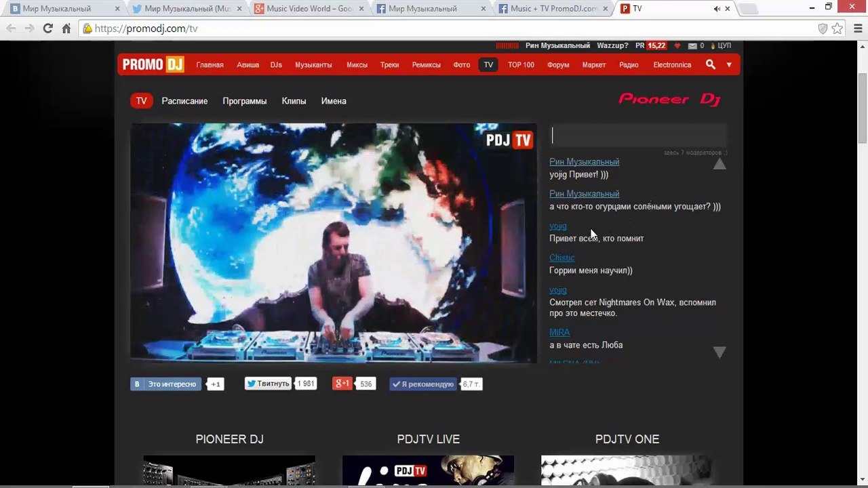
Task: Click the PDJ TV logo on video
Action: [x=509, y=140]
